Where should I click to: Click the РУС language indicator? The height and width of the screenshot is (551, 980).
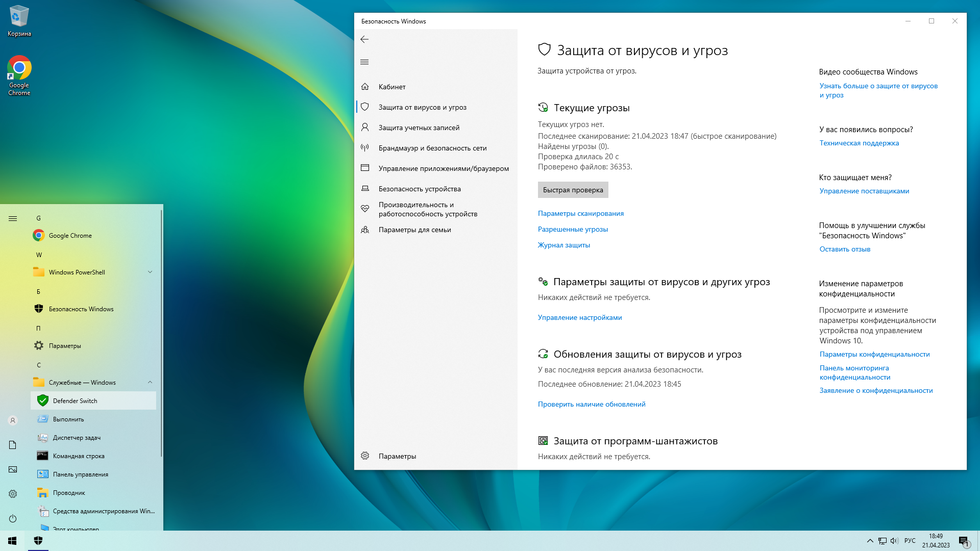coord(910,541)
